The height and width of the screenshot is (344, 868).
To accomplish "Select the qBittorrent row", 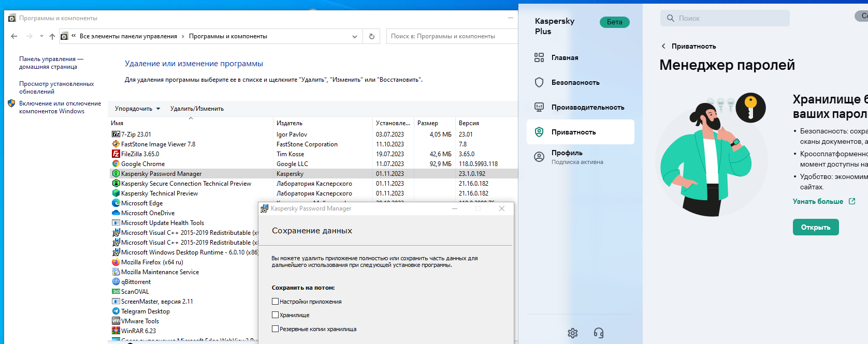I will [184, 282].
